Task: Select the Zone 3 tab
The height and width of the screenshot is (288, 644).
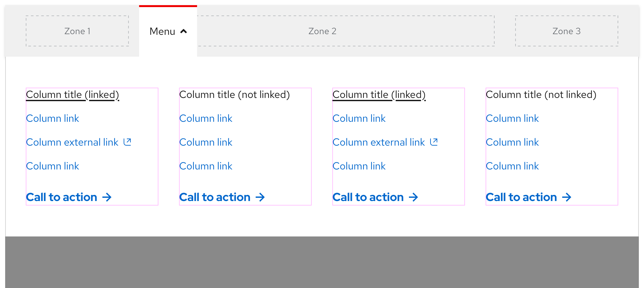Action: (567, 31)
